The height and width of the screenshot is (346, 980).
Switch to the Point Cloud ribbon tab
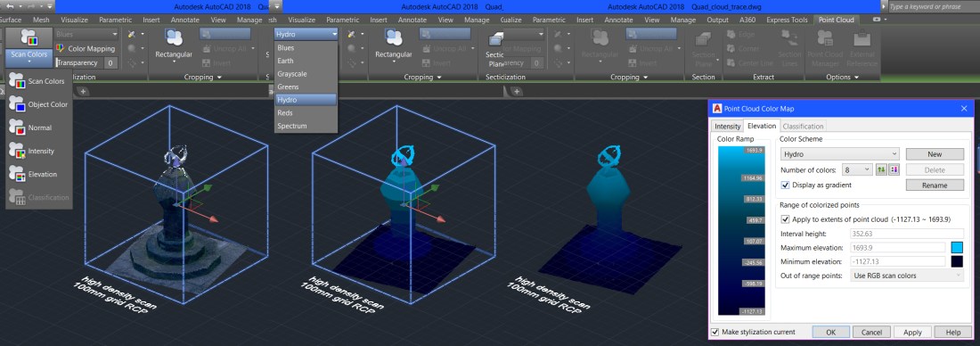[837, 20]
